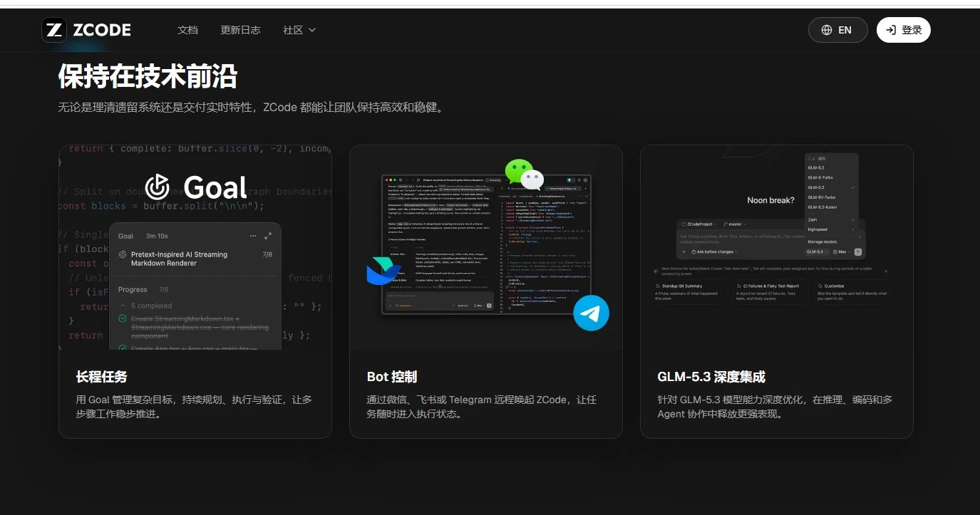Click the description starting 通过微信、飞书或 Telegram

point(482,407)
